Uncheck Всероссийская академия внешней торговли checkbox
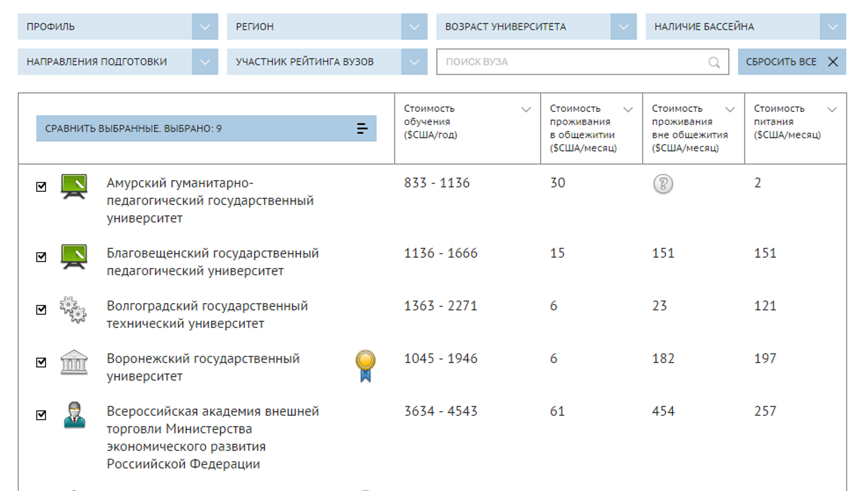Screen dimensions: 868x491 click(x=41, y=415)
